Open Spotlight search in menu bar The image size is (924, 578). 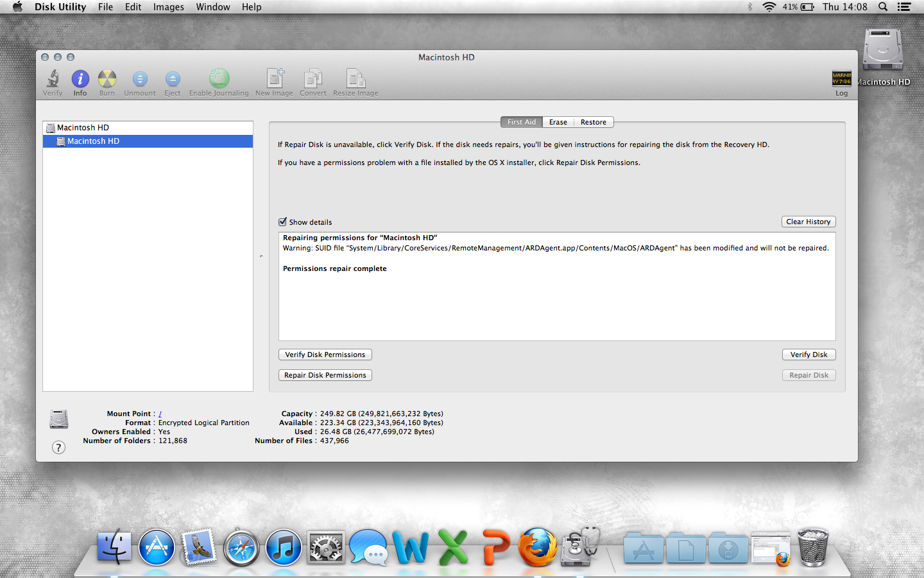coord(883,7)
